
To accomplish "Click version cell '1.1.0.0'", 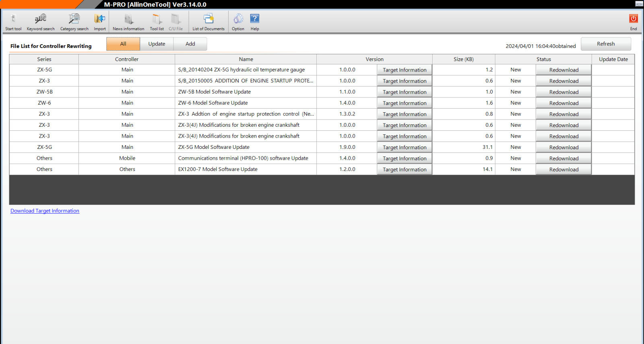I will coord(347,92).
